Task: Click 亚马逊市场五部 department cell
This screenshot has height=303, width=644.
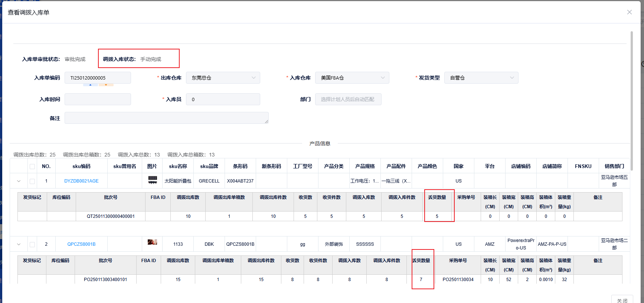Action: coord(614,181)
